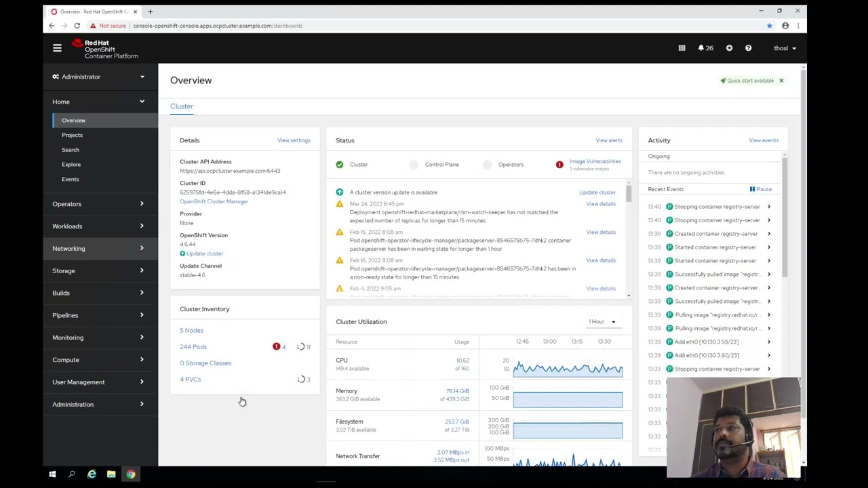Open a new browser tab
868x488 pixels.
click(x=150, y=12)
